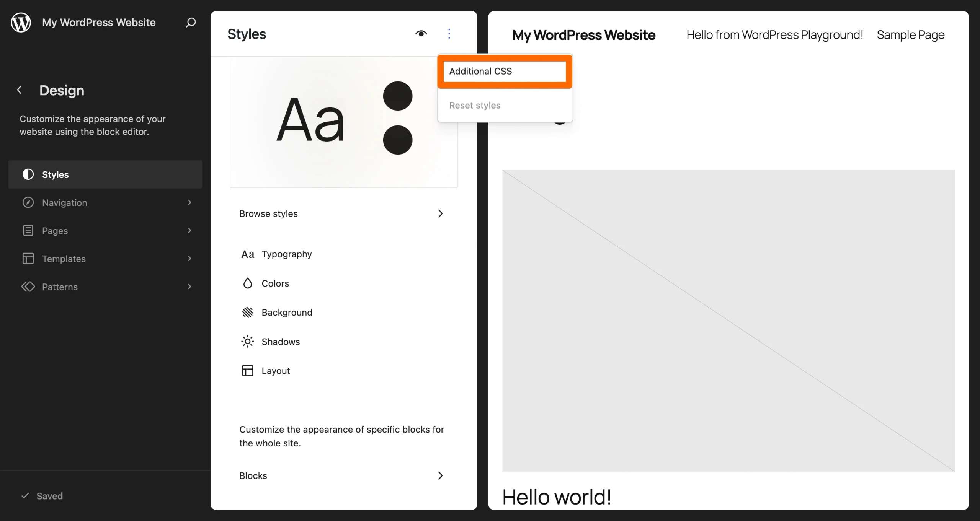Open the Pages sidebar item
Screen dimensions: 980x521
[x=105, y=230]
